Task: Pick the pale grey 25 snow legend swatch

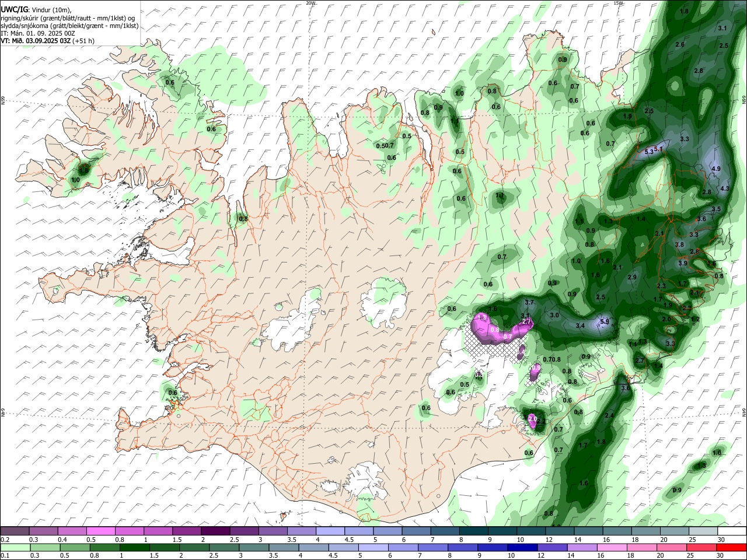Action: (703, 531)
